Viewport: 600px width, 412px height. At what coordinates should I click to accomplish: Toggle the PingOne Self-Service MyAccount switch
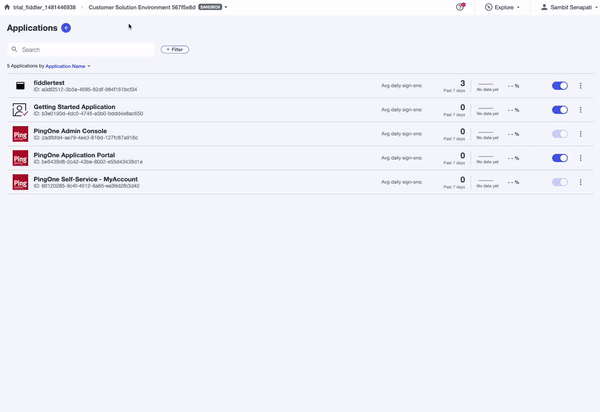[560, 182]
